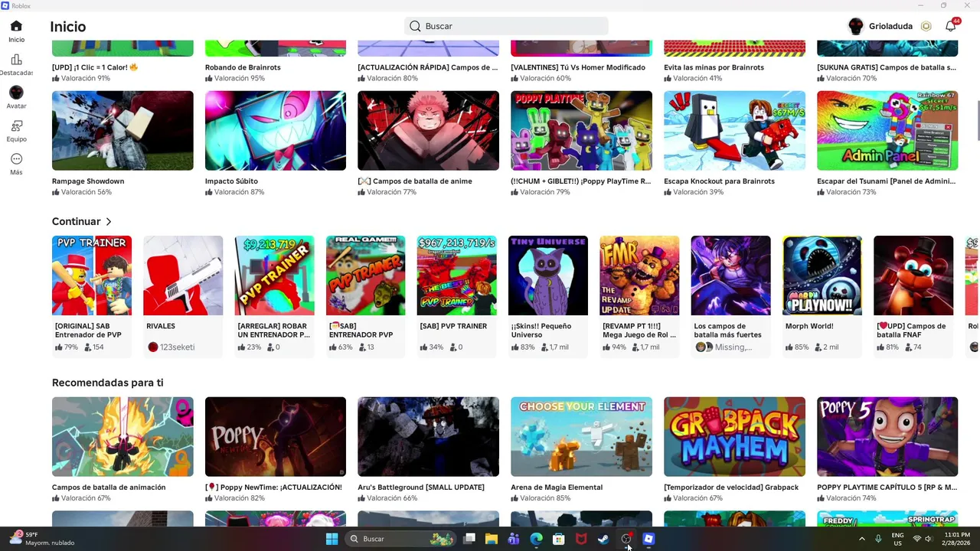This screenshot has width=980, height=551.
Task: Open the Equipo section in sidebar
Action: point(16,126)
